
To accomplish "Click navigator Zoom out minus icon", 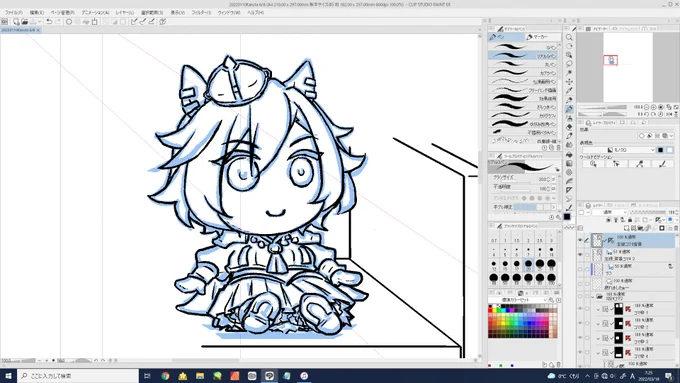I will [647, 107].
